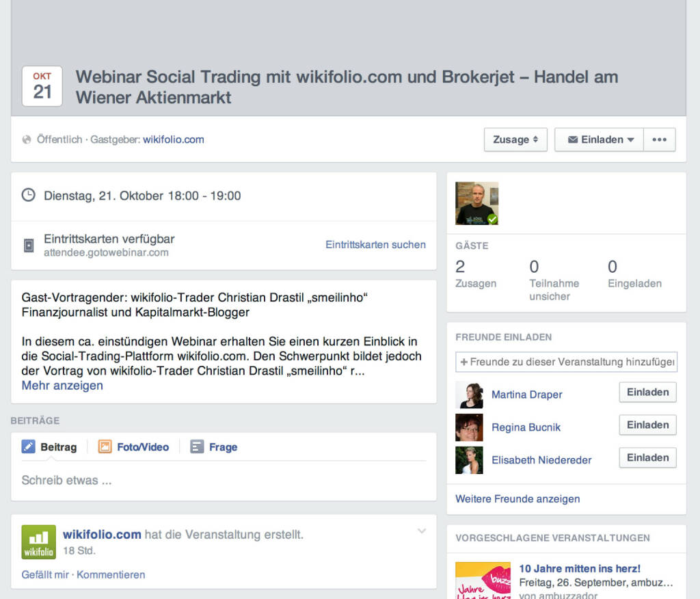Open the three-dots more options button
The image size is (700, 599).
pyautogui.click(x=659, y=139)
